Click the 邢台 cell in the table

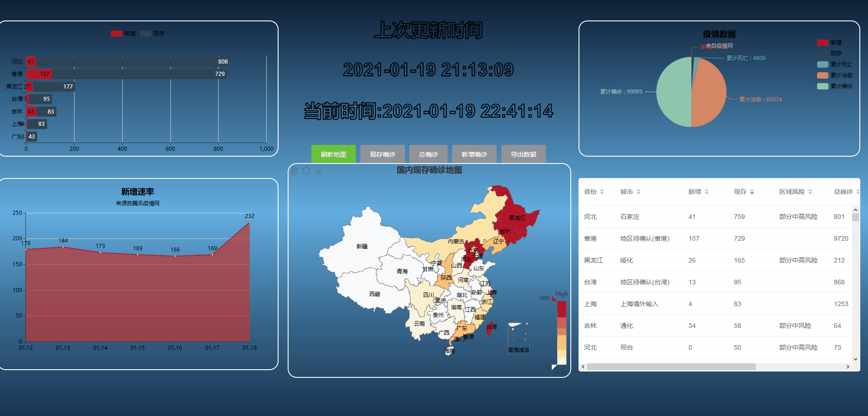tap(627, 347)
